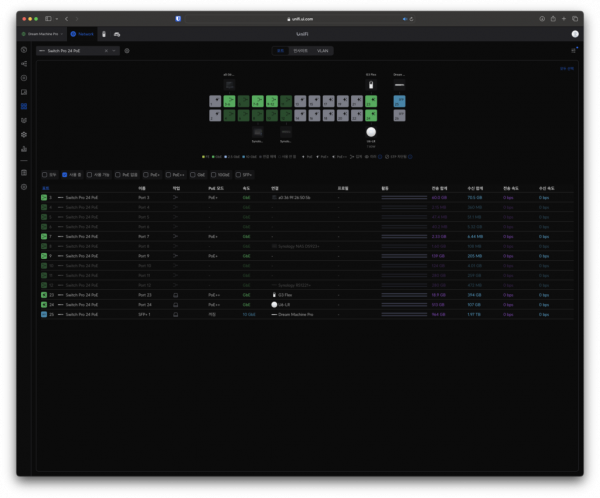Select the blue SFP+ port 25 in the diagram
The image size is (600, 498).
coord(400,101)
